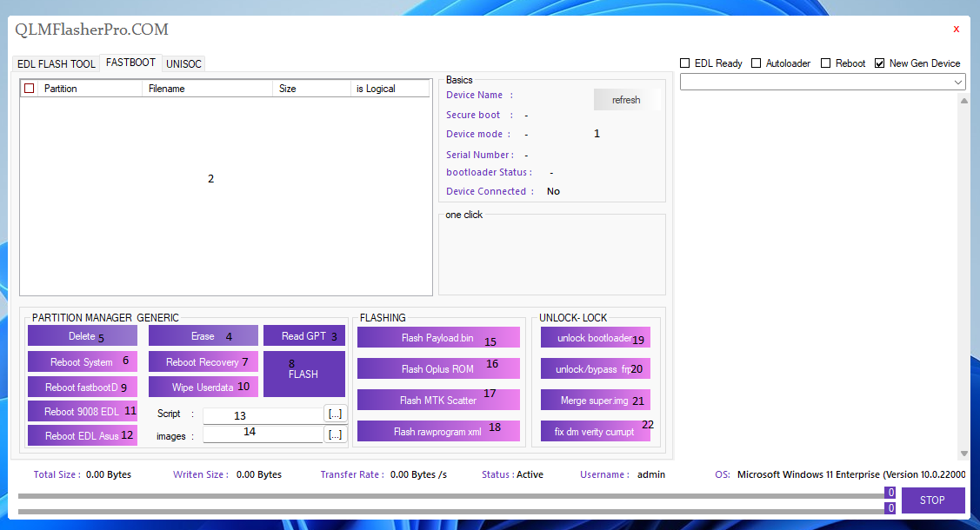Click the Merge super.img button
Screen dimensions: 980x530
click(595, 401)
